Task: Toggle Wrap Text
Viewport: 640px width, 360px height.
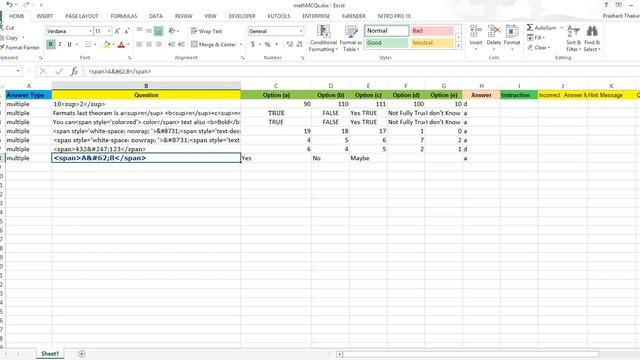Action: pyautogui.click(x=207, y=31)
